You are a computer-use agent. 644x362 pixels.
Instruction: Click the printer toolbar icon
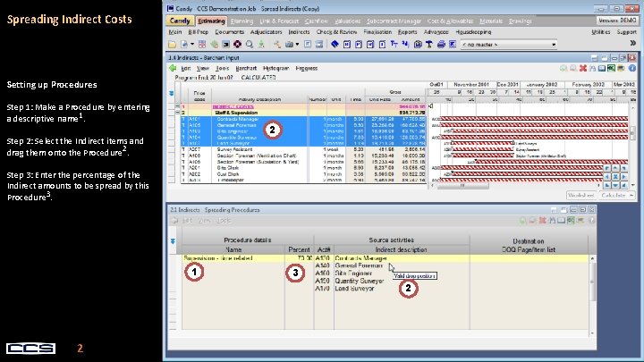[x=441, y=45]
